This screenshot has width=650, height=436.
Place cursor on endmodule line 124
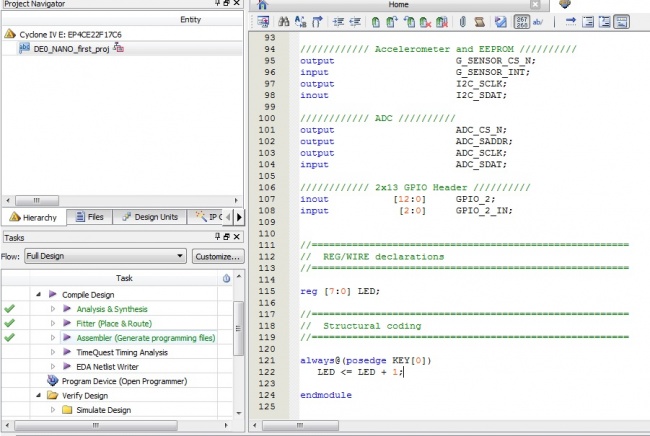pos(326,395)
